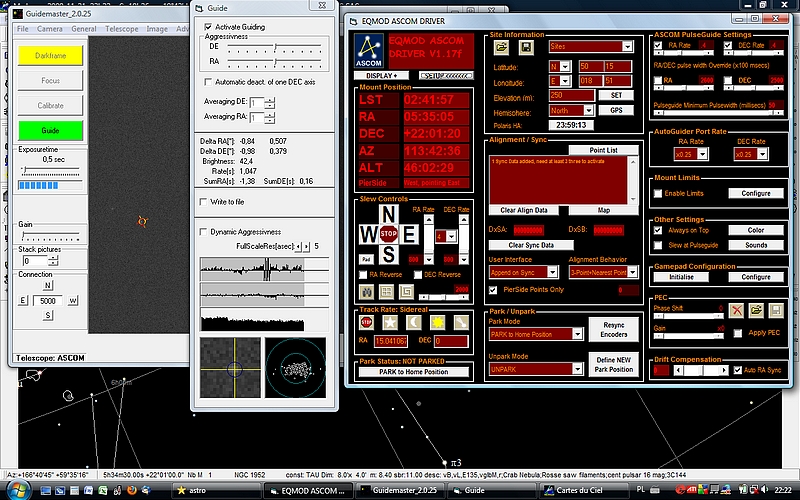This screenshot has height=500, width=800.
Task: Adjust Exposuretime slider in Guidemaster
Action: [50, 170]
